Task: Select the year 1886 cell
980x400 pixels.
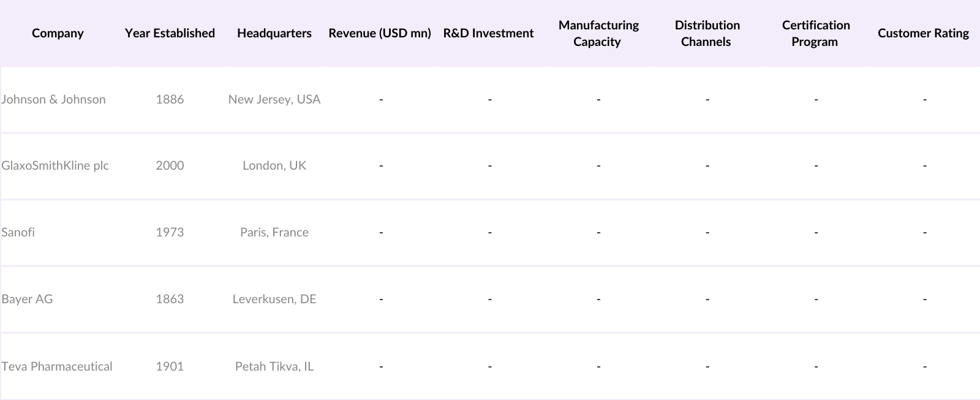Action: 170,99
